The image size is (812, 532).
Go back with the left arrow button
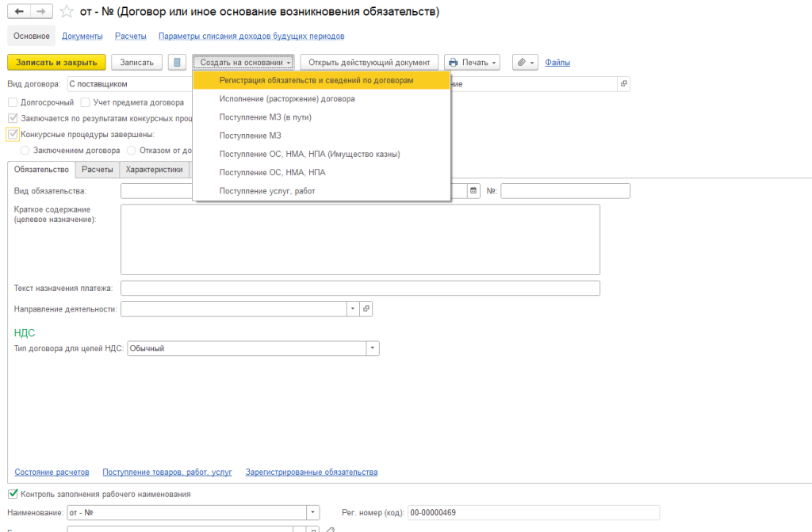click(x=19, y=11)
